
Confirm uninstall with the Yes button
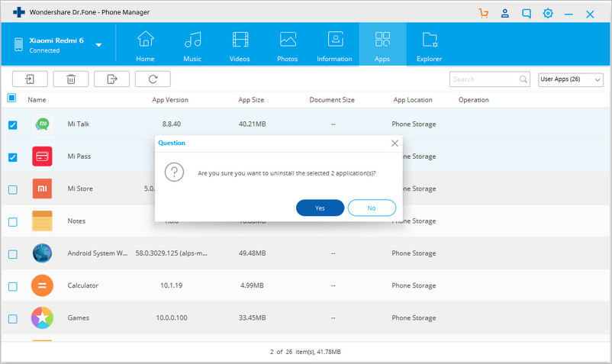(x=320, y=208)
